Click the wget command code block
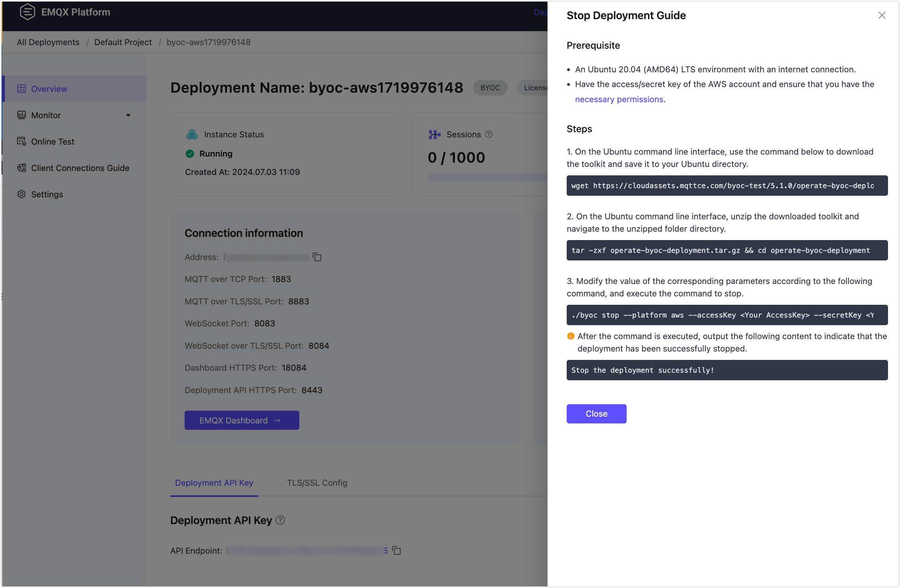 [x=727, y=186]
